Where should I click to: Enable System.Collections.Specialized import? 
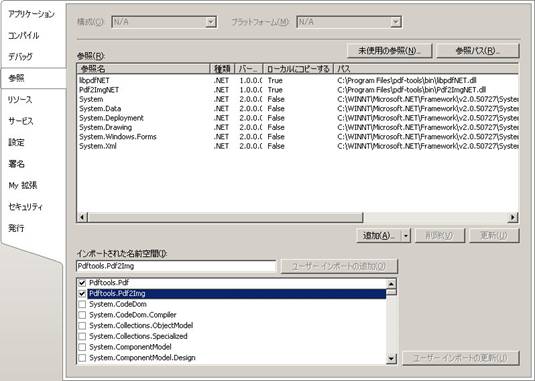point(82,336)
